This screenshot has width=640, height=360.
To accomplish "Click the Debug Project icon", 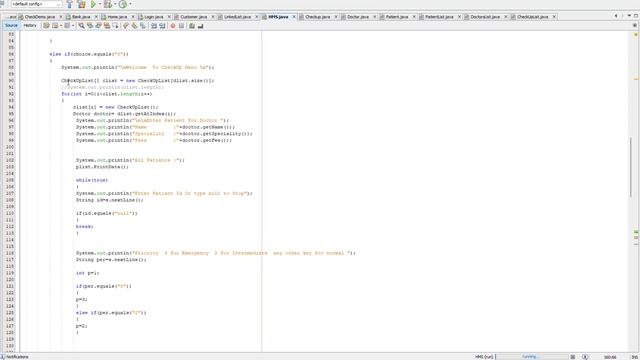I will 108,4.
